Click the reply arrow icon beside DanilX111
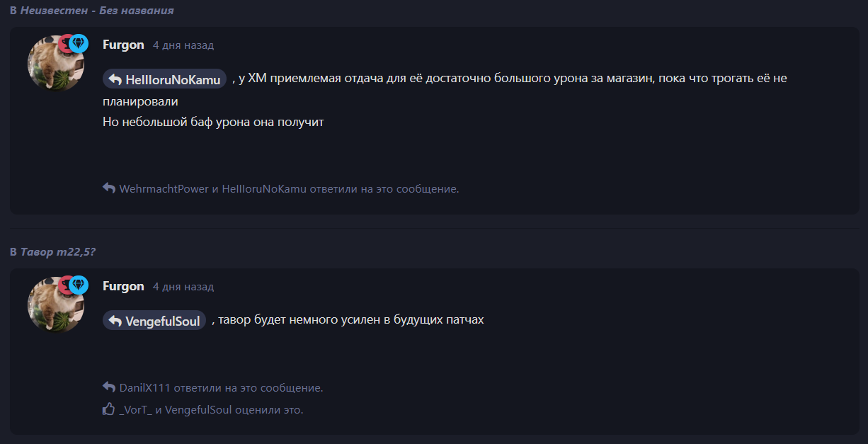 tap(109, 387)
